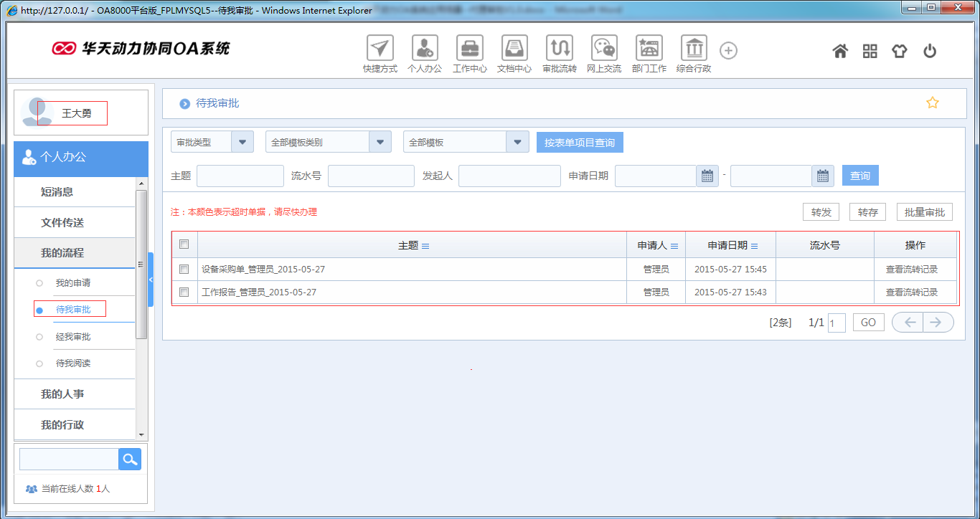
Task: Click the power logout icon
Action: coord(930,51)
